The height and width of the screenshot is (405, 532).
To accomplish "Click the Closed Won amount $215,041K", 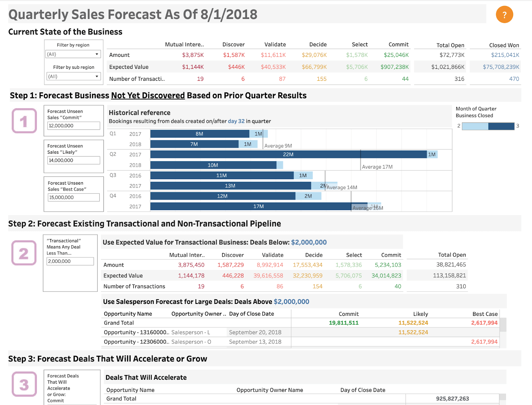I will point(505,55).
